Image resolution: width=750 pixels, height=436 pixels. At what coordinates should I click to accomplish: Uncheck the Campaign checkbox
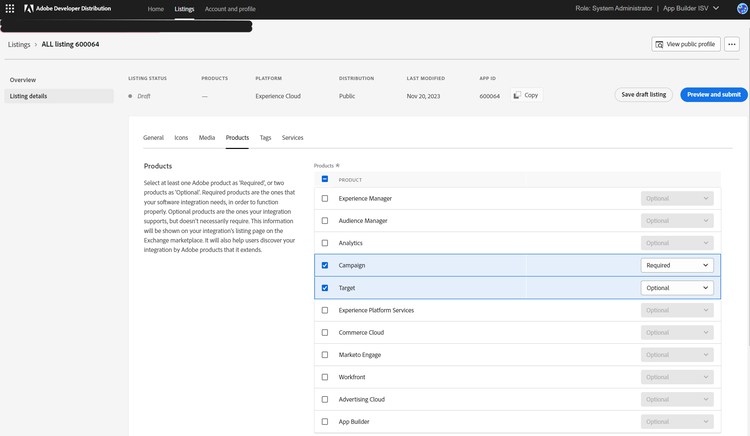coord(325,265)
